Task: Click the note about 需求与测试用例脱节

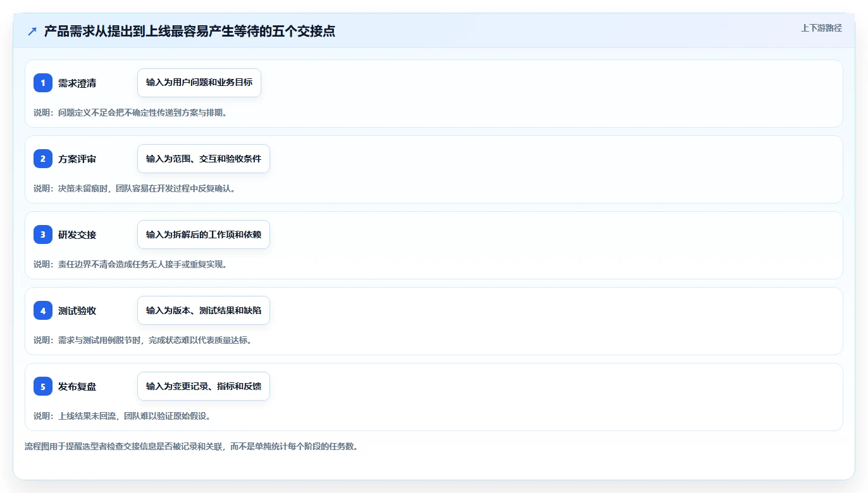Action: (143, 340)
